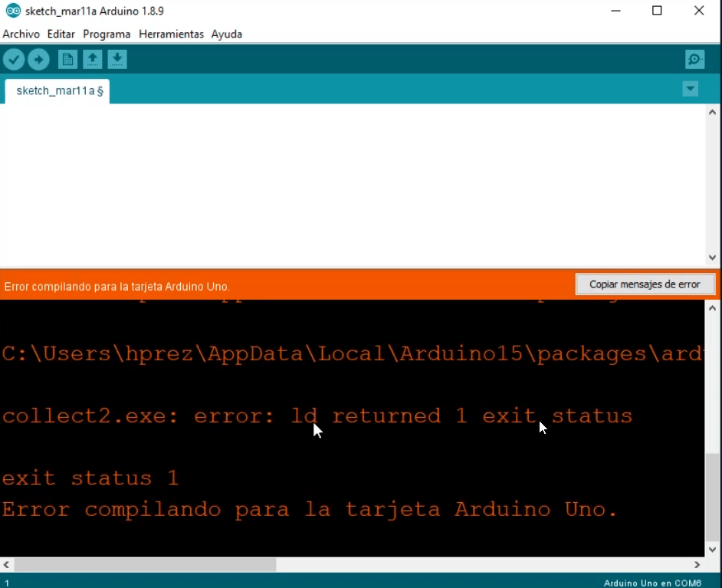Maximize the Arduino window
Viewport: 722px width, 588px height.
point(657,11)
